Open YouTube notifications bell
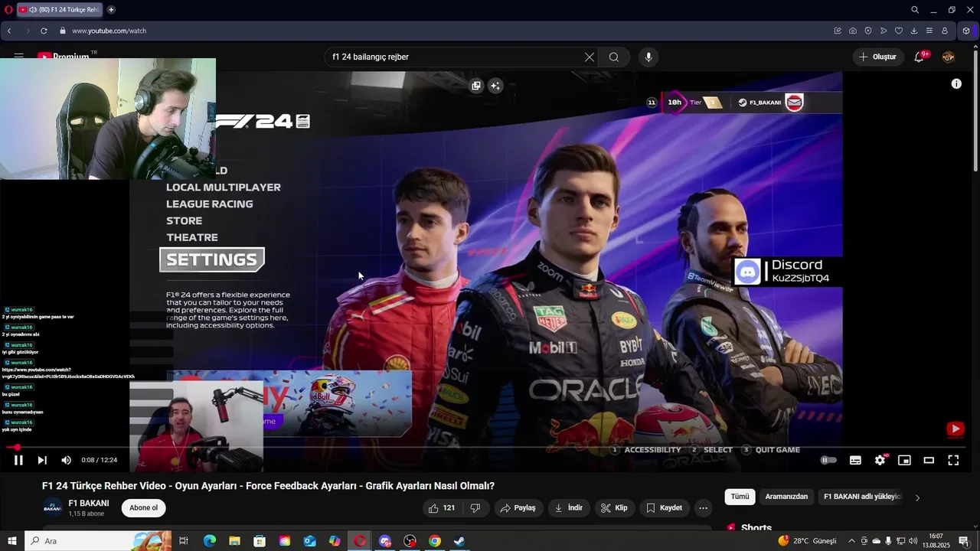Image resolution: width=980 pixels, height=551 pixels. pyautogui.click(x=919, y=57)
